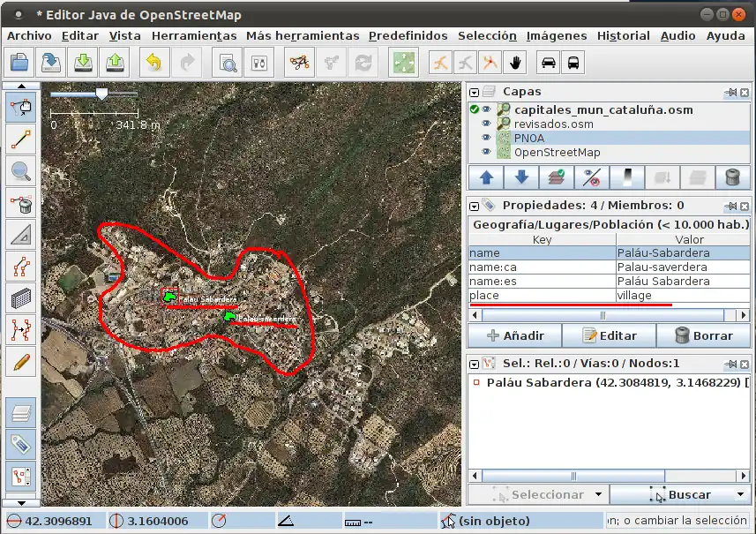The height and width of the screenshot is (534, 756).
Task: Select the Draw nodes tool
Action: 20,139
